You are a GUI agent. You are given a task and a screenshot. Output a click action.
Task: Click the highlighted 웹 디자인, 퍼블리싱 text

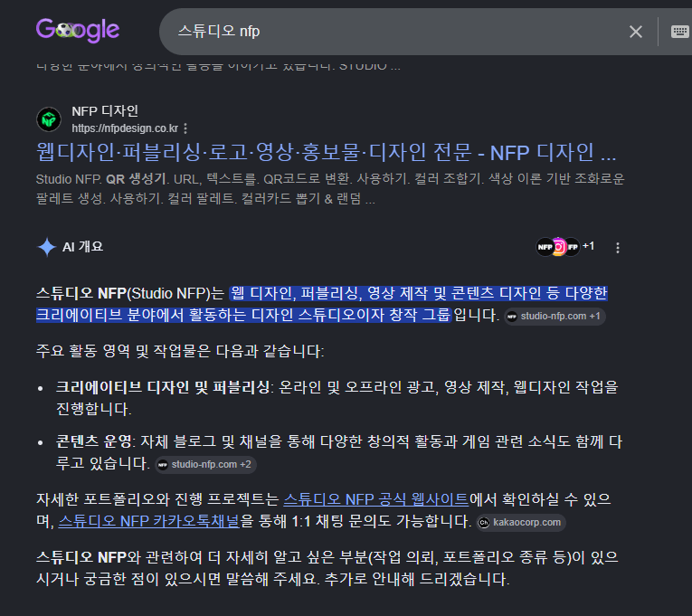point(322,304)
